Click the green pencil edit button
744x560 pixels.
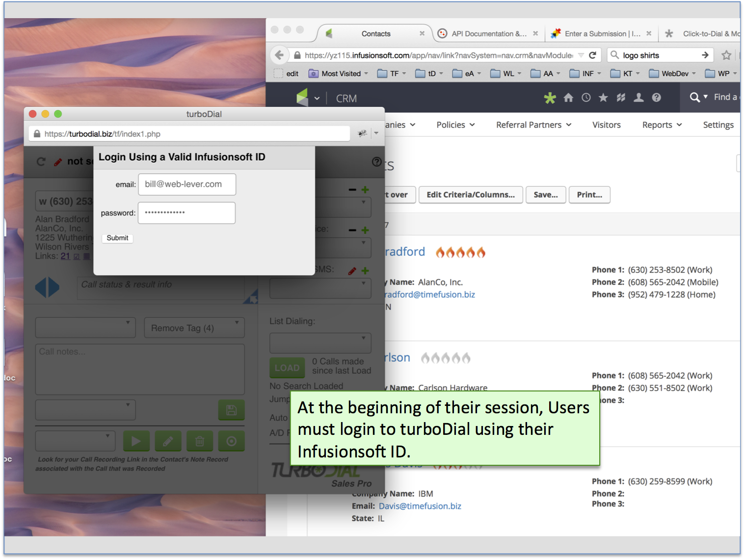168,441
